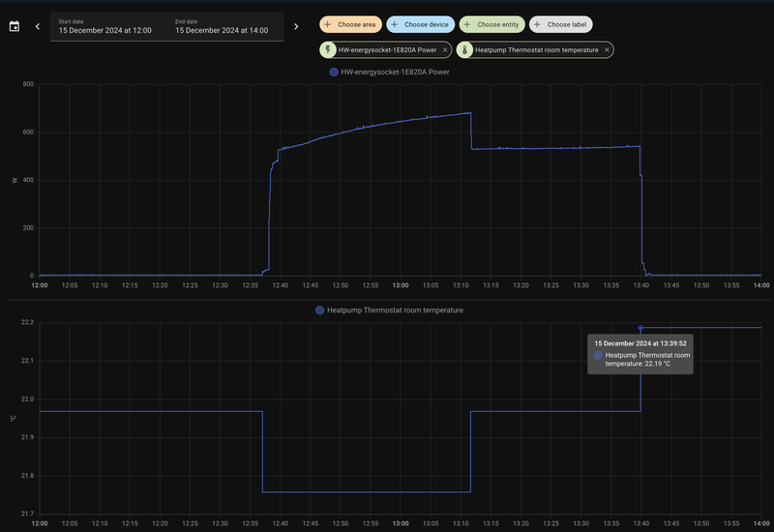The image size is (774, 532).
Task: Remove the HW-energysocket-1E820A Power chip
Action: pos(445,50)
